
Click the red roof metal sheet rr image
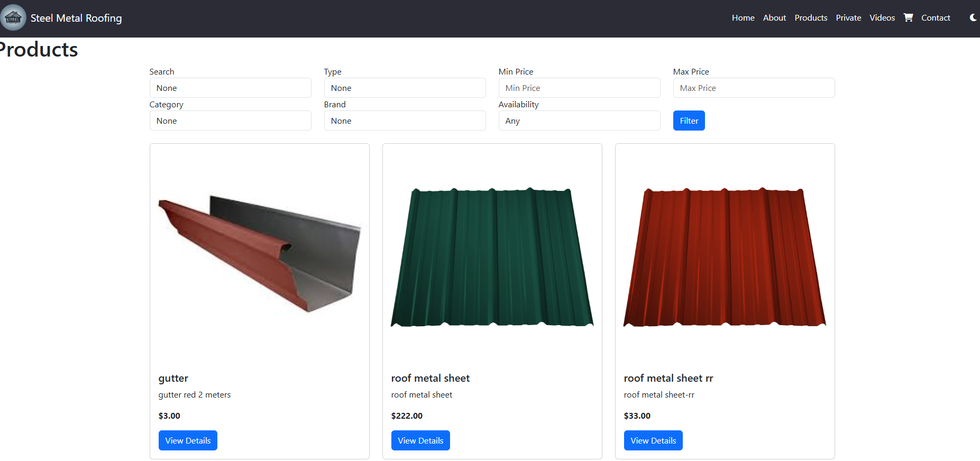[x=725, y=257]
